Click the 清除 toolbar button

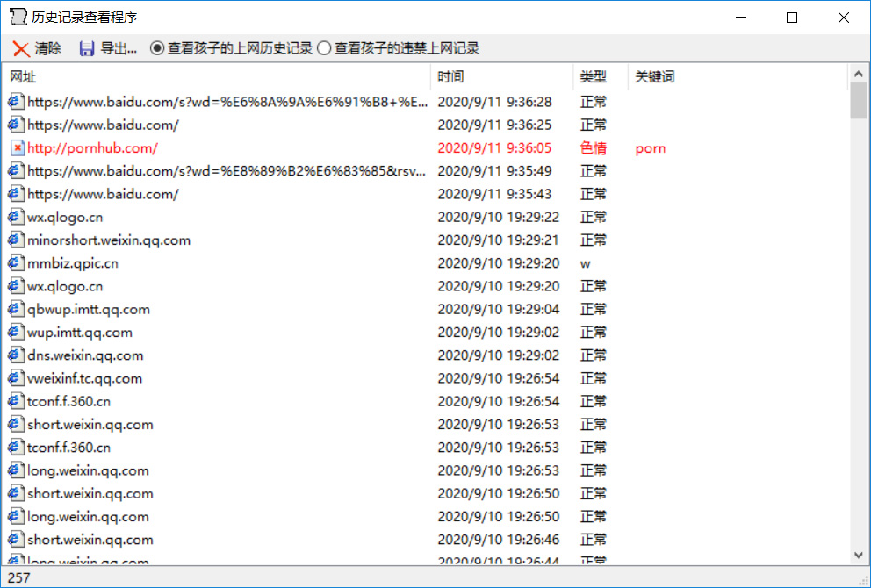pos(37,49)
